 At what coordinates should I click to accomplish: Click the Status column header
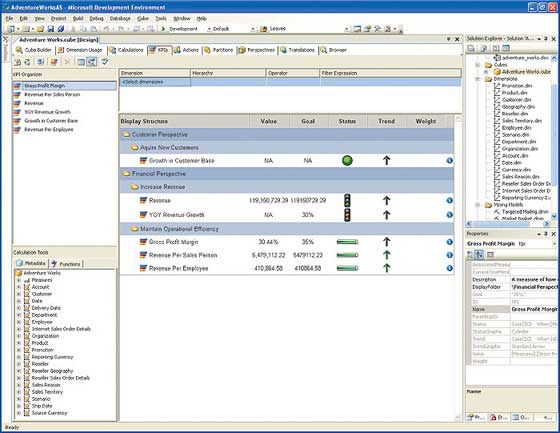click(x=347, y=121)
